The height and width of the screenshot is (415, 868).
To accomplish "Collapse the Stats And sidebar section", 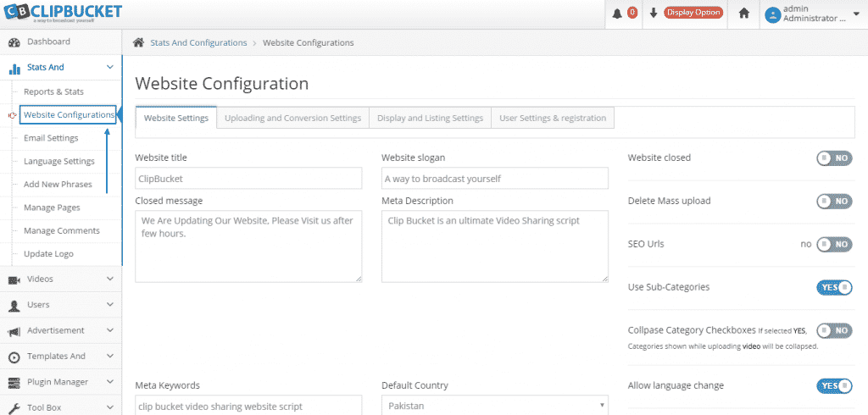I will pos(109,68).
